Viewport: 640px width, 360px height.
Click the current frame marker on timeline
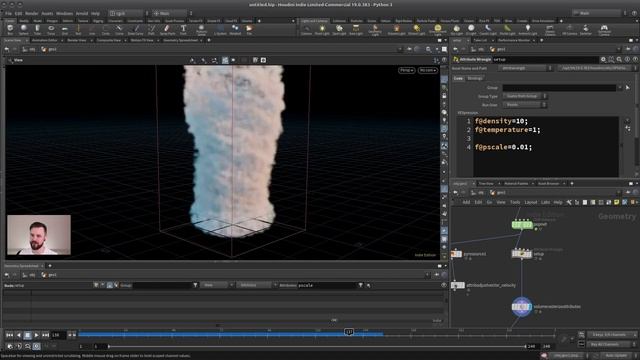(x=349, y=332)
